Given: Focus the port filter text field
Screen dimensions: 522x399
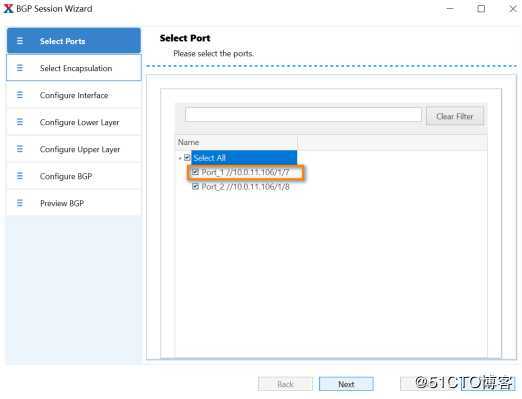Looking at the screenshot, I should (x=303, y=115).
